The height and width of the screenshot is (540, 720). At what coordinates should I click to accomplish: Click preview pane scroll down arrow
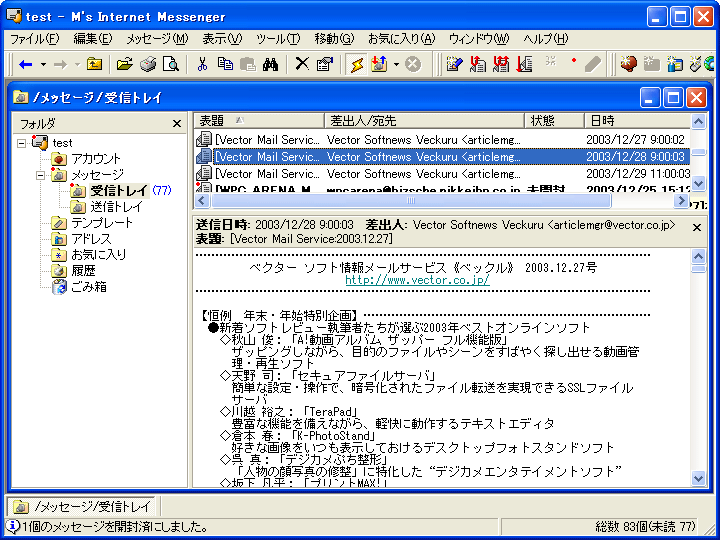coord(698,478)
